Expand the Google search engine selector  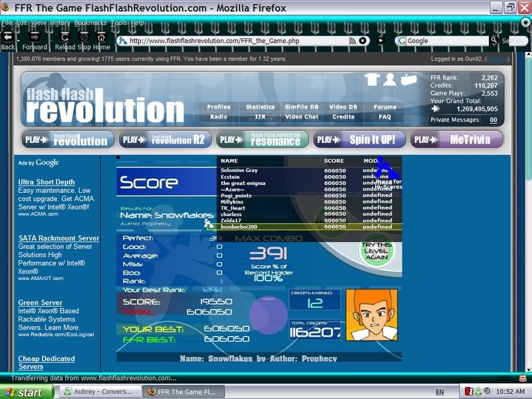click(x=401, y=41)
